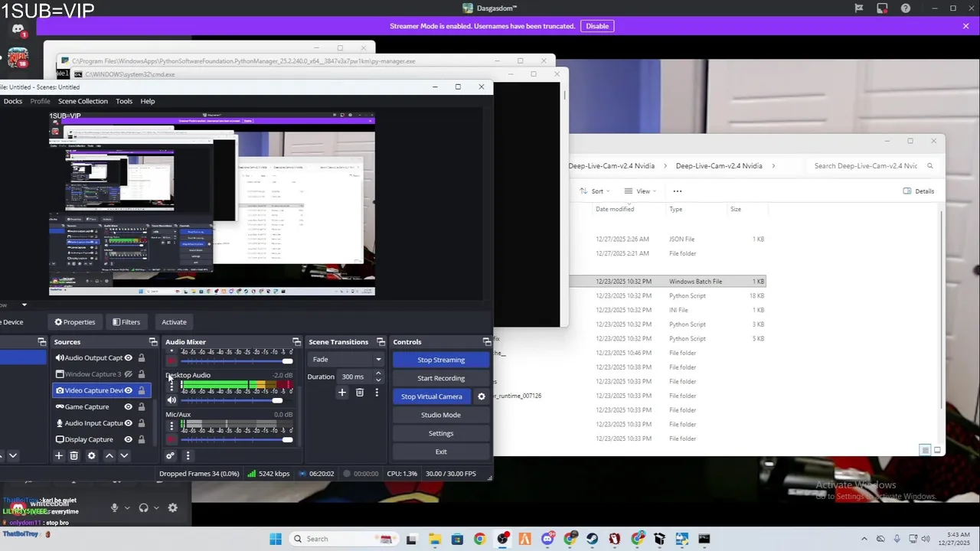Open Properties for the selected OBS source
The image size is (980, 551).
75,322
